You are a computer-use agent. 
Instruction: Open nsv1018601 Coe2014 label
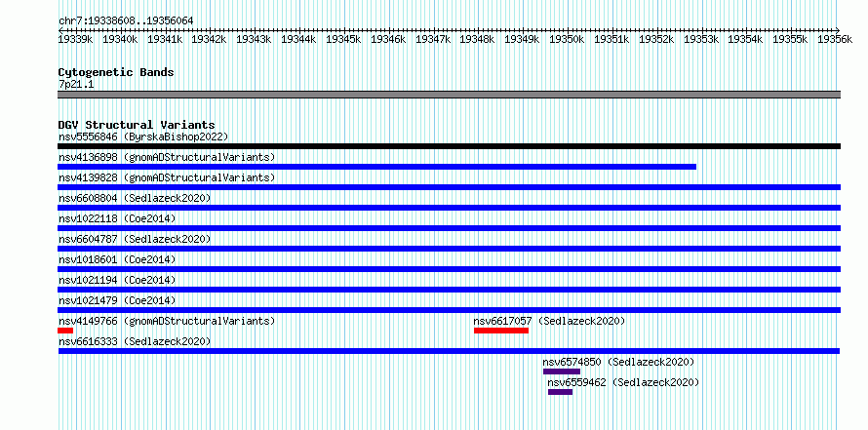(117, 259)
